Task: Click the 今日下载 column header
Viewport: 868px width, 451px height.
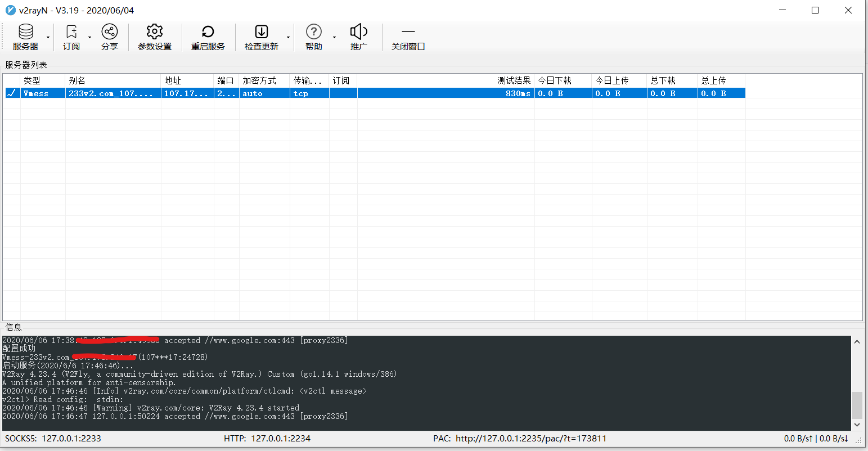Action: (x=563, y=80)
